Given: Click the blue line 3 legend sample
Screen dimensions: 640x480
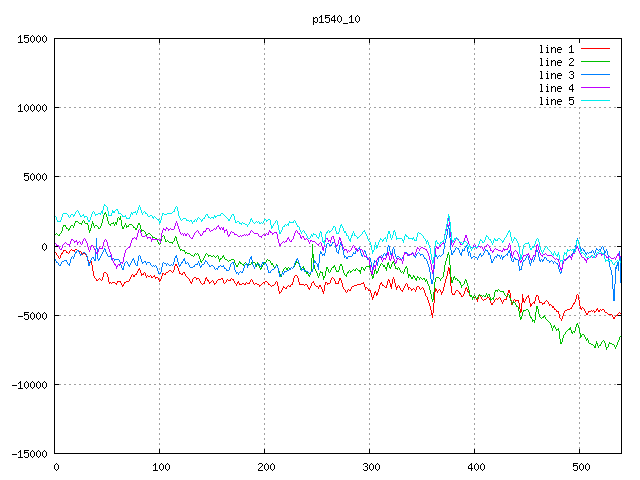Looking at the screenshot, I should (595, 75).
